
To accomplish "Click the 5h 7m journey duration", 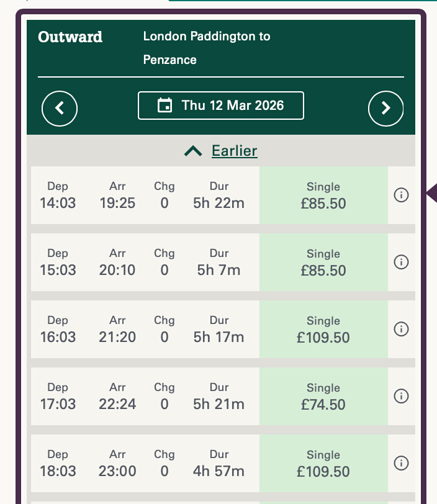I will tap(218, 270).
